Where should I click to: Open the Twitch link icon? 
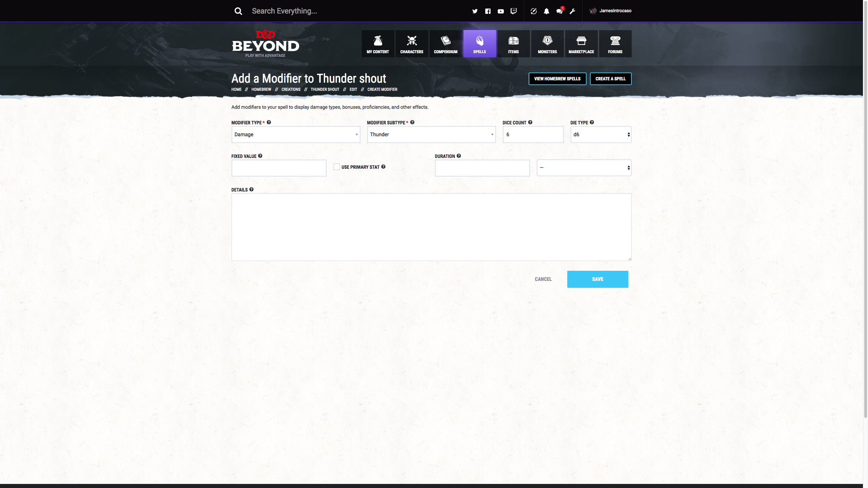[514, 11]
